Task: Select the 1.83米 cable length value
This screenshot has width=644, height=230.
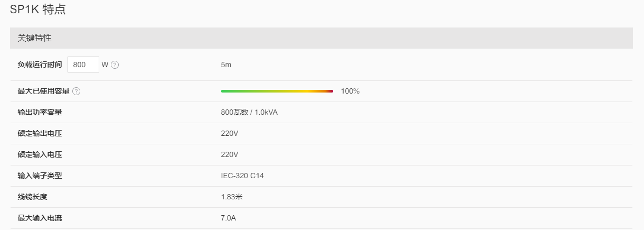Action: tap(232, 197)
